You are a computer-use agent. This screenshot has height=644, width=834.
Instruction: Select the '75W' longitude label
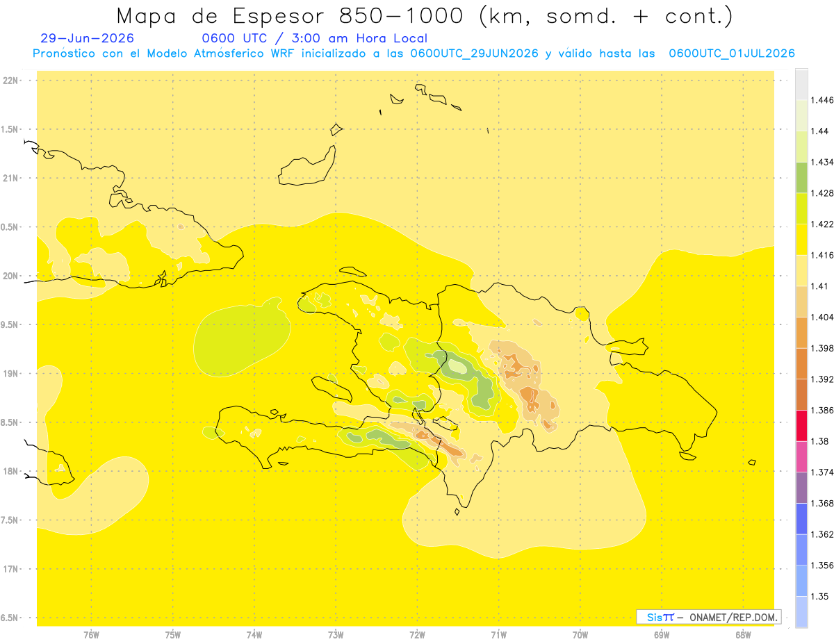173,634
